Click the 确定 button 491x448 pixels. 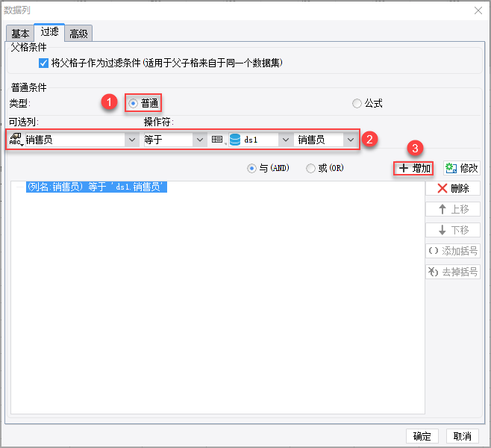tap(422, 436)
